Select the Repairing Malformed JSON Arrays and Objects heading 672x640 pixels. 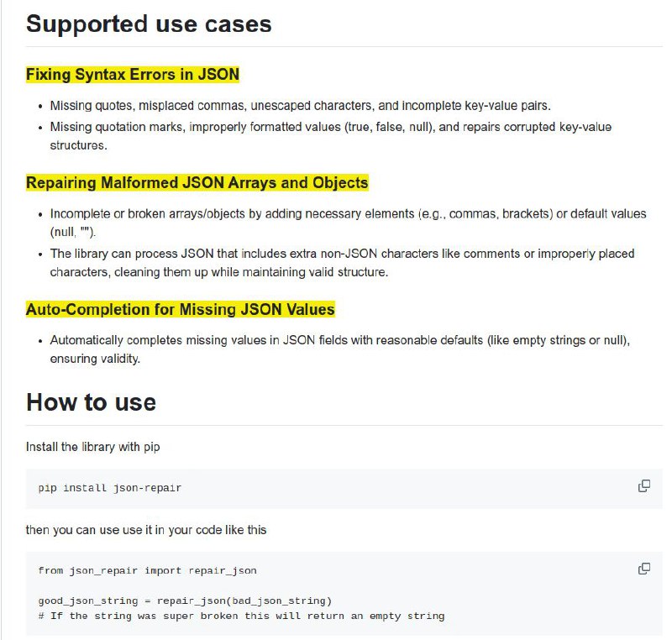197,183
